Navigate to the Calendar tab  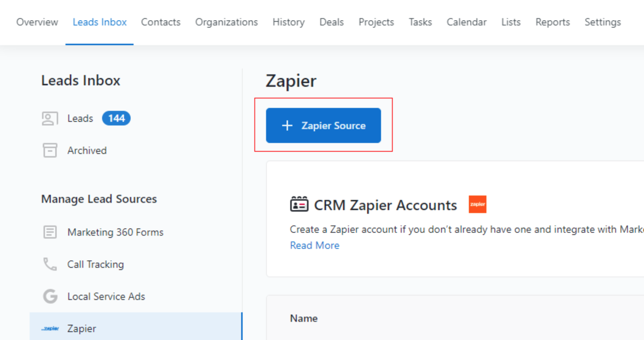[467, 22]
